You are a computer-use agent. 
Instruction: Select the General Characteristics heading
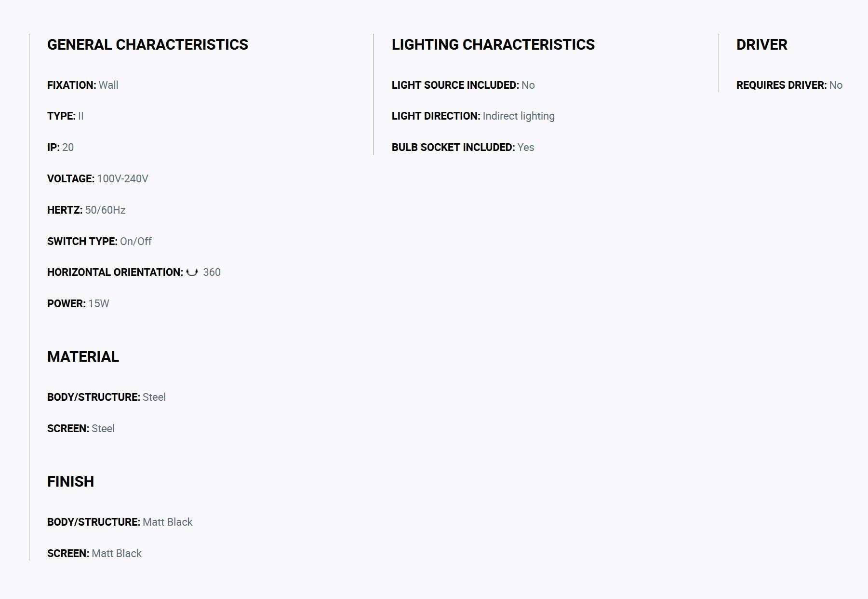pyautogui.click(x=147, y=45)
